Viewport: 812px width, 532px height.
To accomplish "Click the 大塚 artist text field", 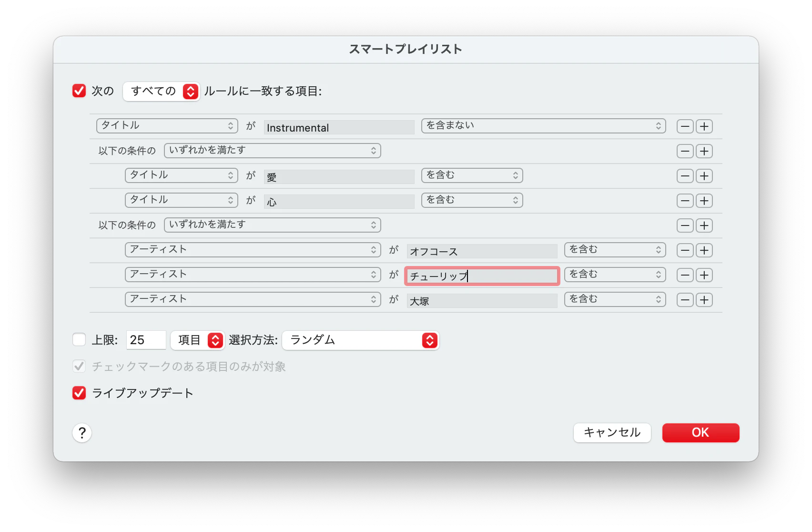I will 482,301.
